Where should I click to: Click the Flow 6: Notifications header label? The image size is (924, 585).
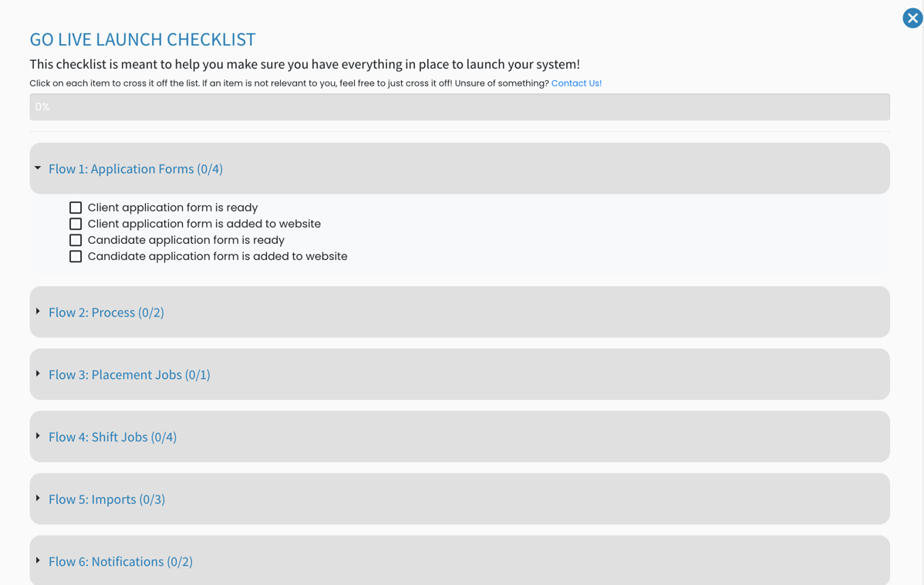pos(120,561)
